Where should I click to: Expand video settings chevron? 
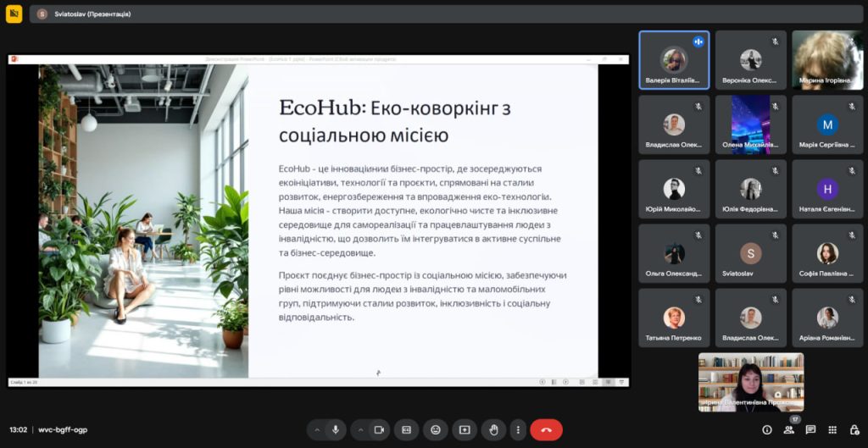coord(359,429)
